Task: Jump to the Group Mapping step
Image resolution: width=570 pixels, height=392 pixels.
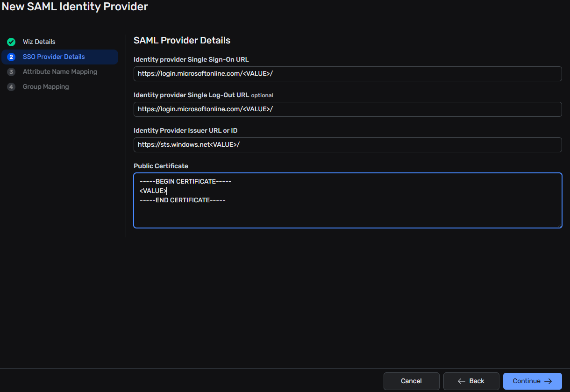Action: [x=46, y=87]
